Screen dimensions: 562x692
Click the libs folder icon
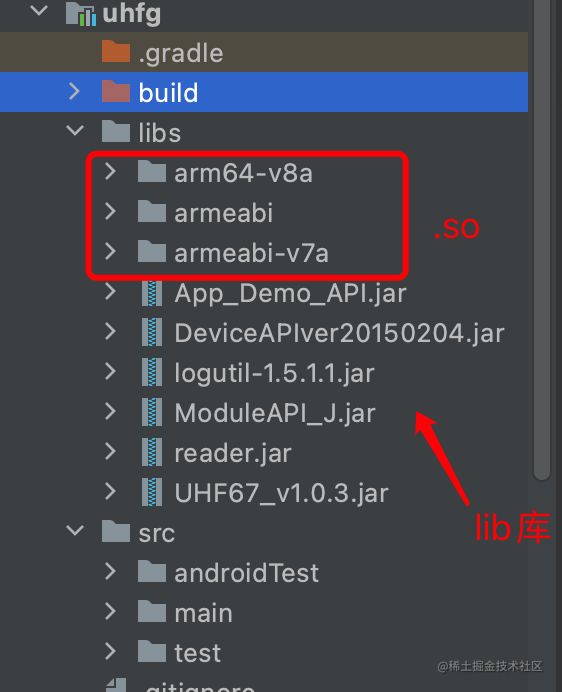point(116,132)
